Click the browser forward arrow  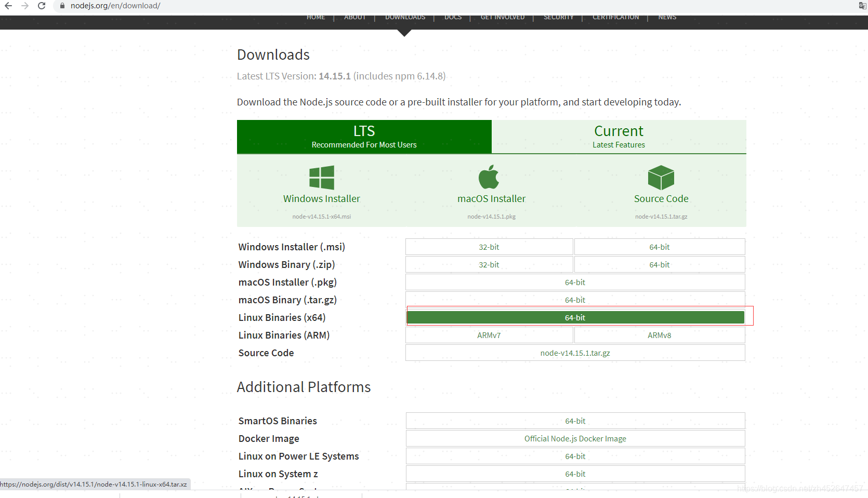coord(25,6)
